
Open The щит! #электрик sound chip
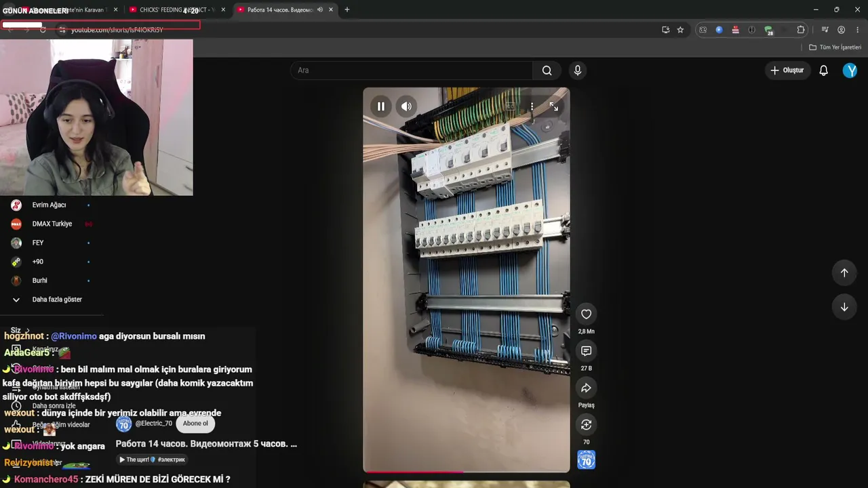[152, 460]
